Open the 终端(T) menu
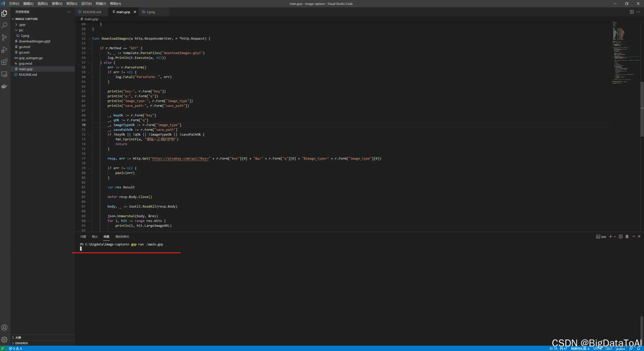Viewport: 644px width, 351px height. click(101, 4)
